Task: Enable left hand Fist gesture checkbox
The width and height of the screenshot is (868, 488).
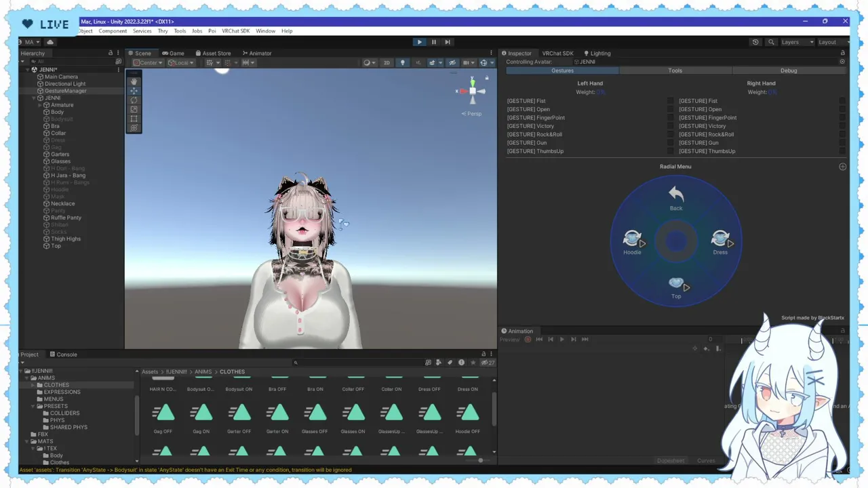Action: (x=671, y=101)
